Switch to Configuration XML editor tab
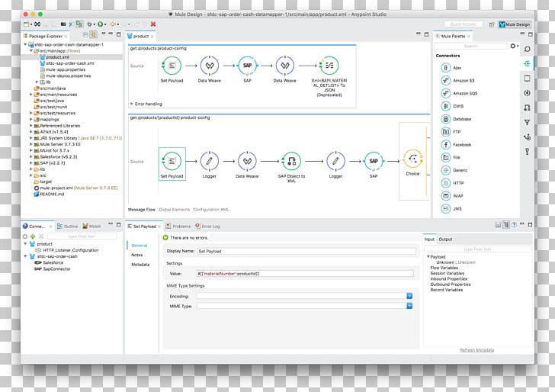555x392 pixels. click(x=211, y=210)
